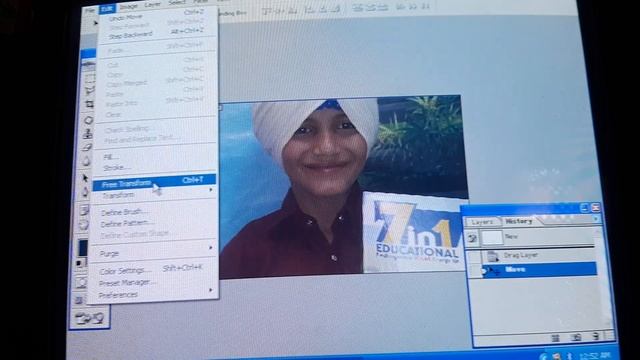640x360 pixels.
Task: Delete current state with History trash icon
Action: coord(596,336)
